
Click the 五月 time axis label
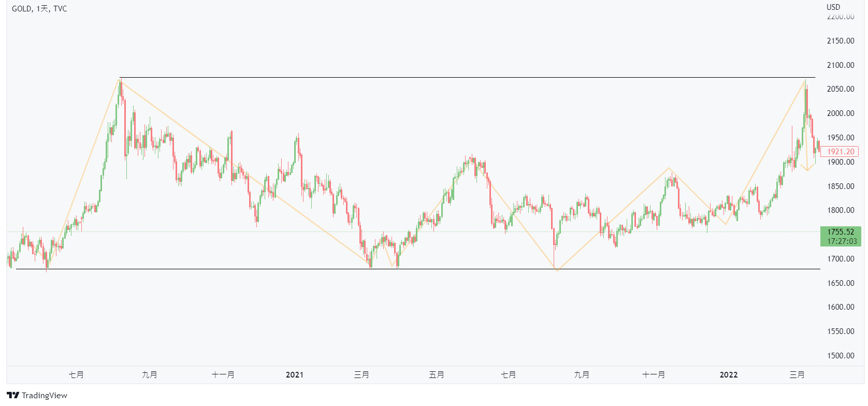point(437,375)
